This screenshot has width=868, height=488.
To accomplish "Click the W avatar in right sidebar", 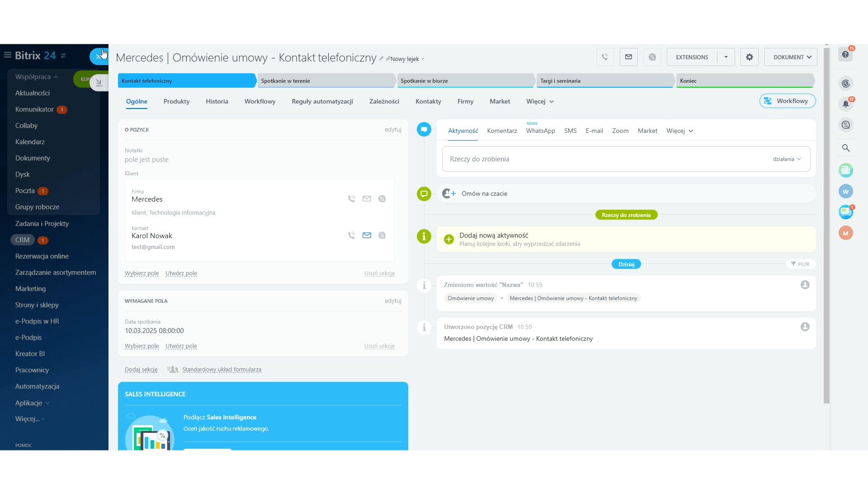I will (846, 192).
